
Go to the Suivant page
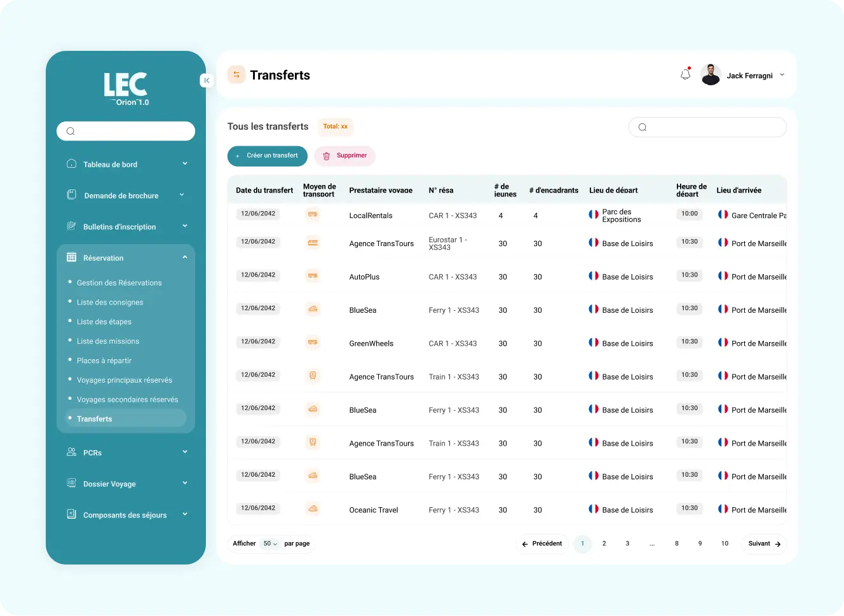point(764,544)
